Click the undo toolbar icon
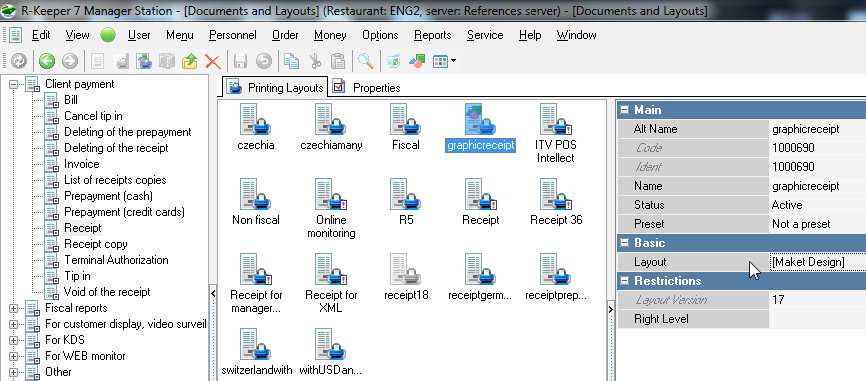This screenshot has height=381, width=866. pyautogui.click(x=264, y=61)
